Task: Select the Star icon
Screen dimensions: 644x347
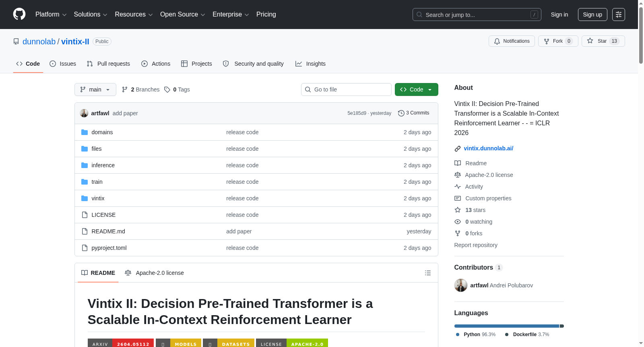Action: 590,41
